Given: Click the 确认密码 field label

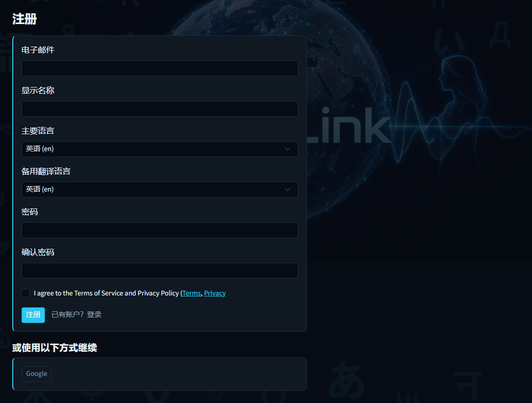Looking at the screenshot, I should 38,252.
